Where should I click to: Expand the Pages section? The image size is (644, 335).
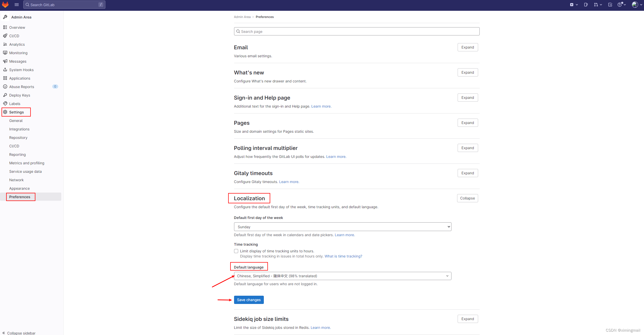468,123
